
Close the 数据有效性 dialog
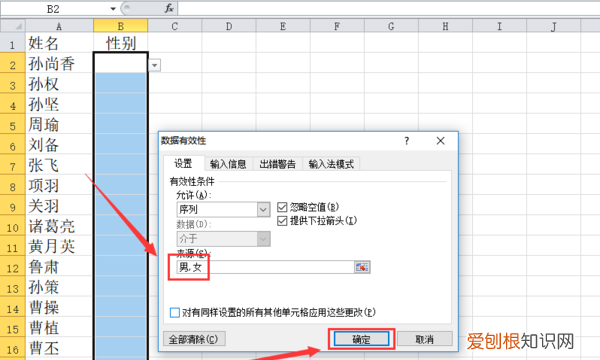pos(440,141)
